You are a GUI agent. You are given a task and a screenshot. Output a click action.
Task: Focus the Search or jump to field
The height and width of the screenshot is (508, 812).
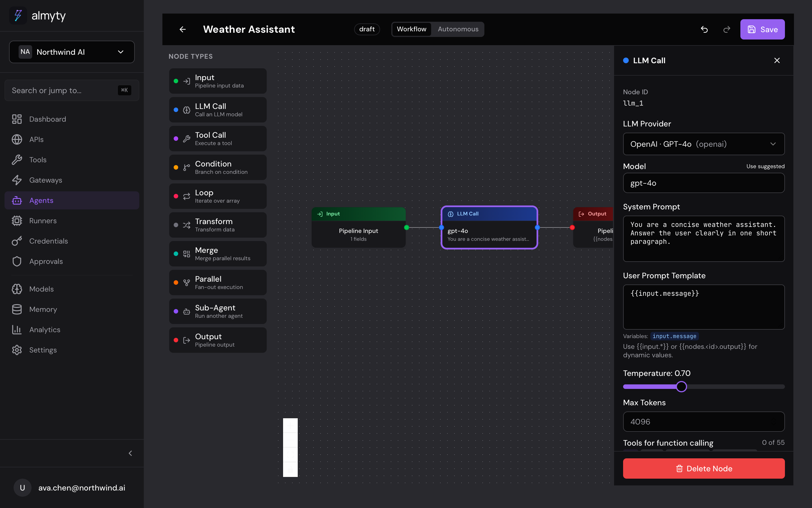coord(72,90)
